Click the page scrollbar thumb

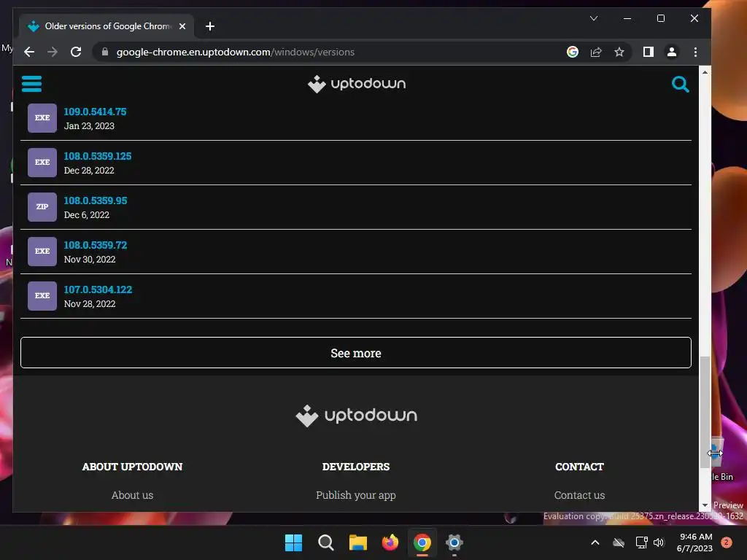[705, 412]
